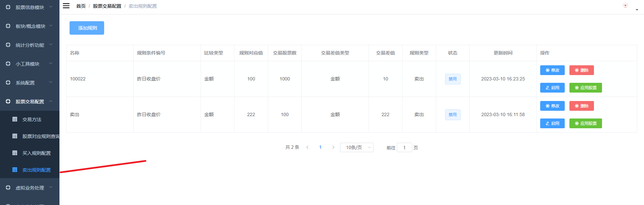Collapse the 股票交易配置 menu chevron
The image size is (644, 205).
tap(51, 101)
